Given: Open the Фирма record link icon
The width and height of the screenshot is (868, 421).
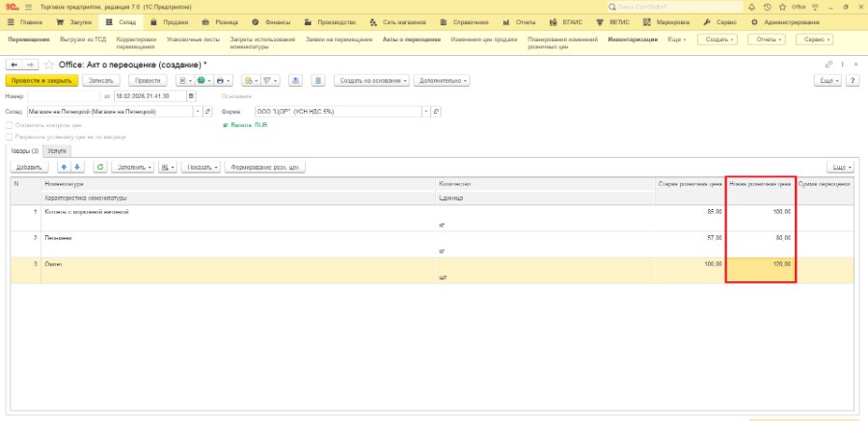Looking at the screenshot, I should coord(436,111).
